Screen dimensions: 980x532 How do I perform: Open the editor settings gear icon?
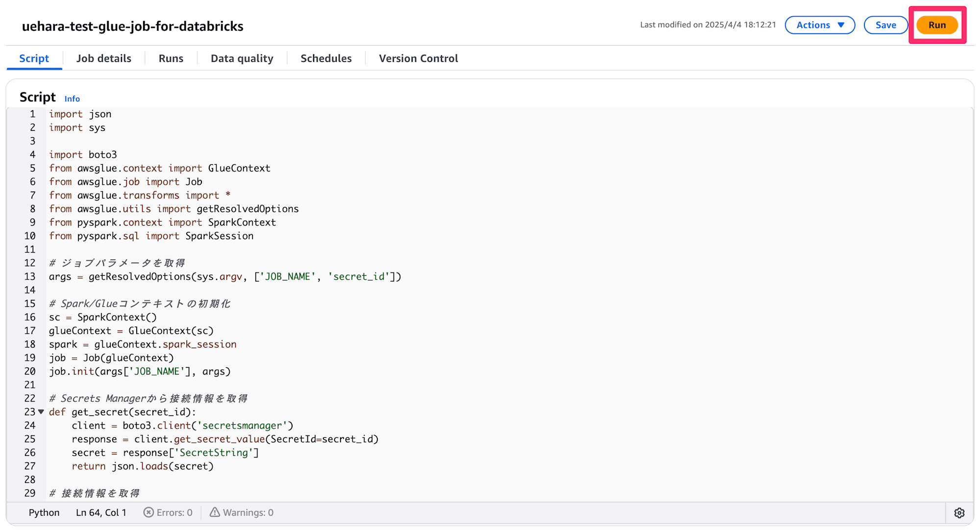click(x=959, y=513)
